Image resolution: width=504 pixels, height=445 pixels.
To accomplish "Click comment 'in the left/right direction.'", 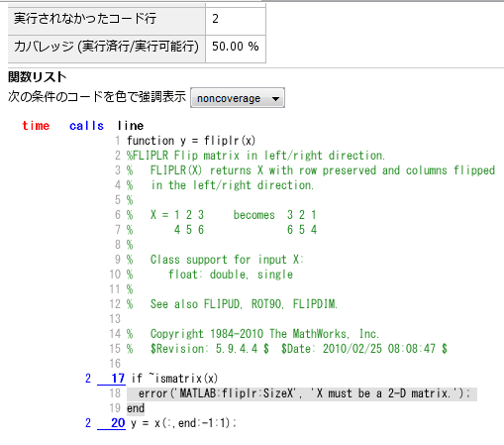I will point(233,185).
